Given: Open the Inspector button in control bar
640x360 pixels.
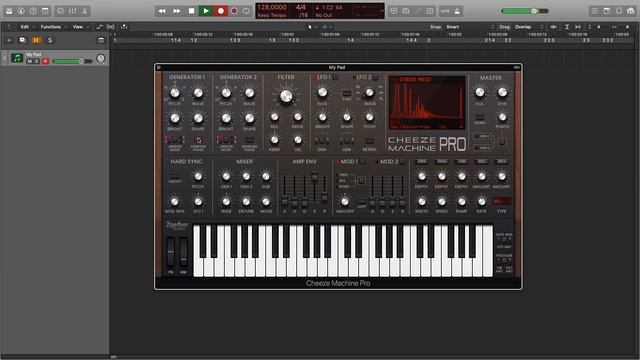Looking at the screenshot, I should [21, 11].
